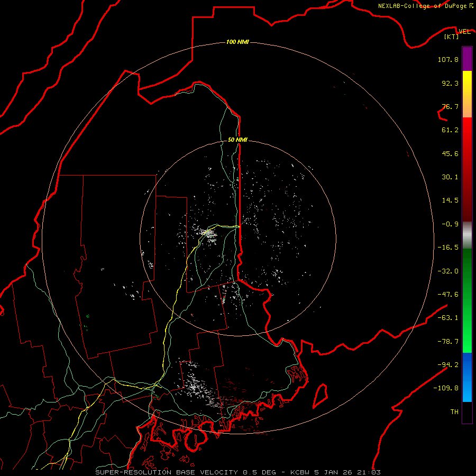The image size is (476, 476).
Task: Click the -47.6 velocity scale value
Action: 448,295
